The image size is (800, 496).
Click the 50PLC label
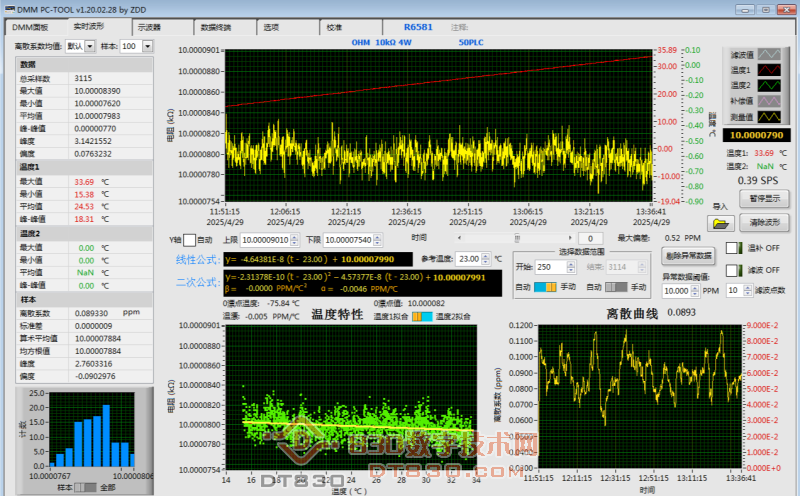(470, 42)
